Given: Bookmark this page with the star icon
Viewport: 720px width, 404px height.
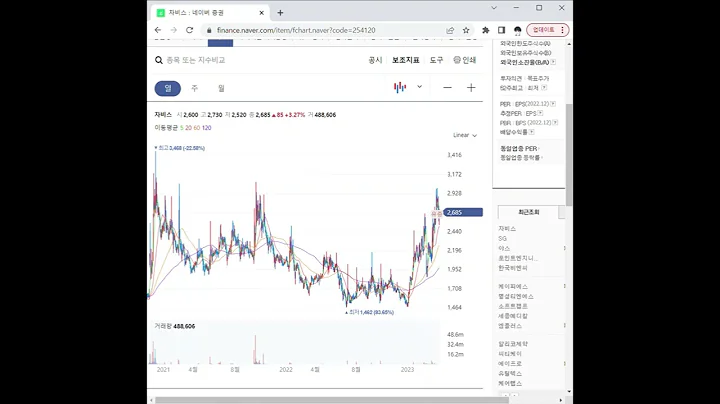Looking at the screenshot, I should pyautogui.click(x=466, y=30).
